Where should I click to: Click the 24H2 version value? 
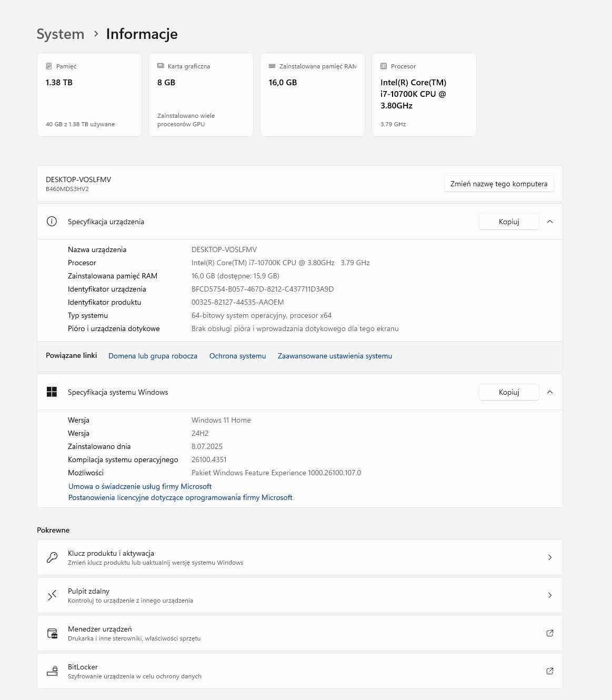coord(200,433)
